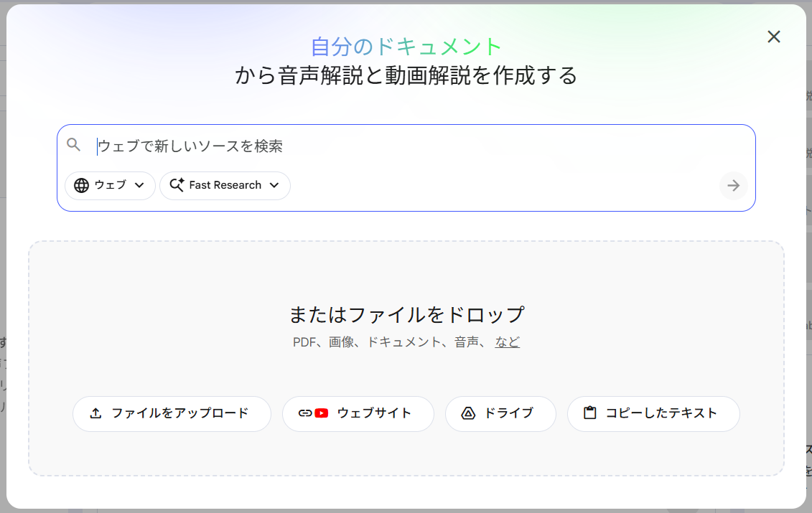Image resolution: width=812 pixels, height=513 pixels.
Task: Click the Google Drive triangle icon
Action: (468, 413)
